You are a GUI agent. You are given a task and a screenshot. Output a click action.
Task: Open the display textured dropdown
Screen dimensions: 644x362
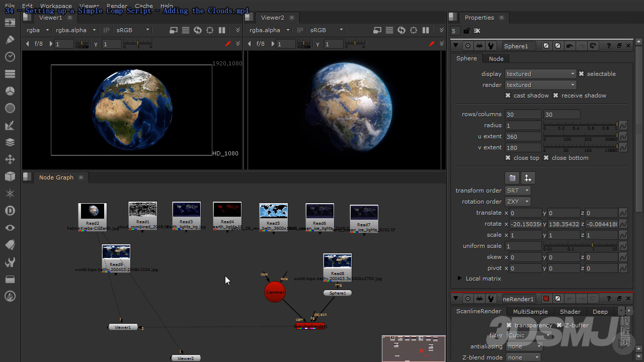[540, 74]
